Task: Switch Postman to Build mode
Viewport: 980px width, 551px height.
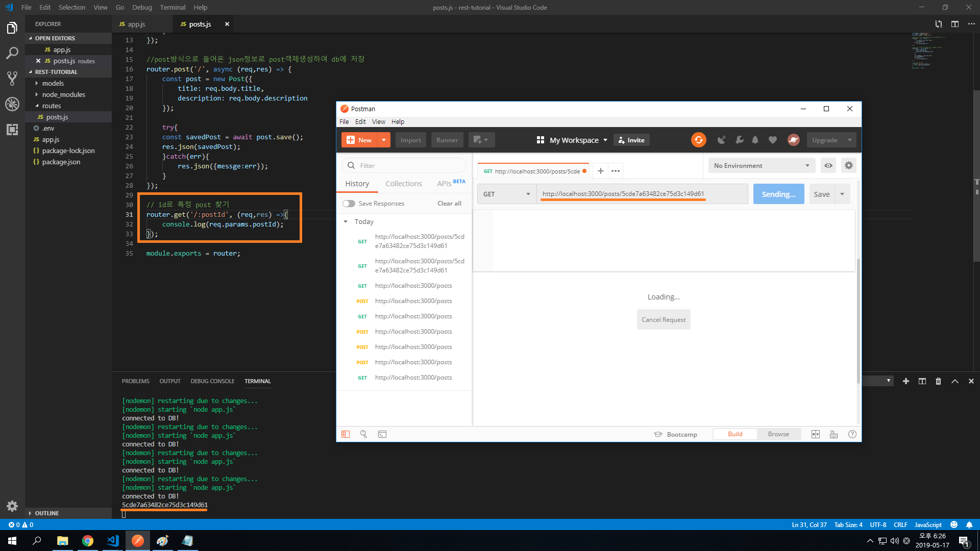Action: pos(735,434)
